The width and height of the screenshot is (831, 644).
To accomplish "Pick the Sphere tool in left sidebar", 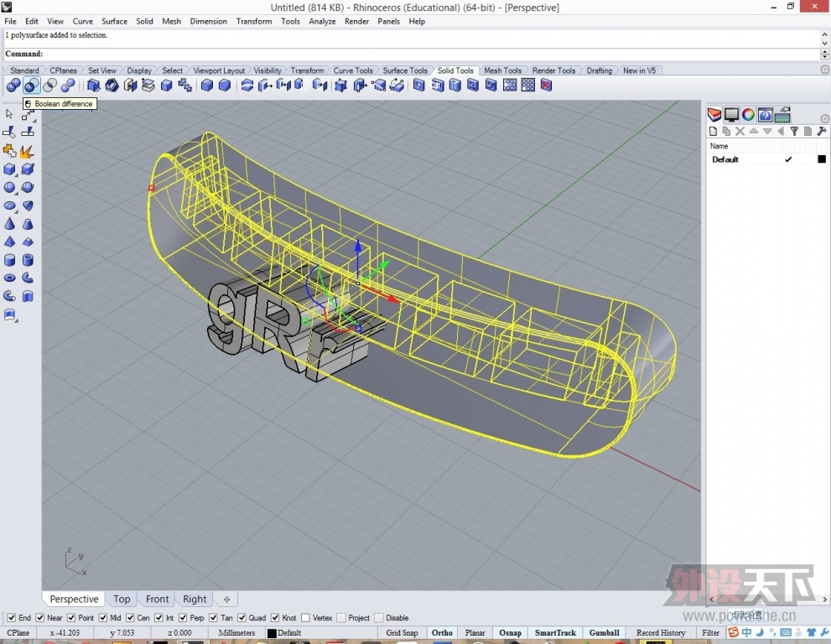I will pyautogui.click(x=9, y=187).
